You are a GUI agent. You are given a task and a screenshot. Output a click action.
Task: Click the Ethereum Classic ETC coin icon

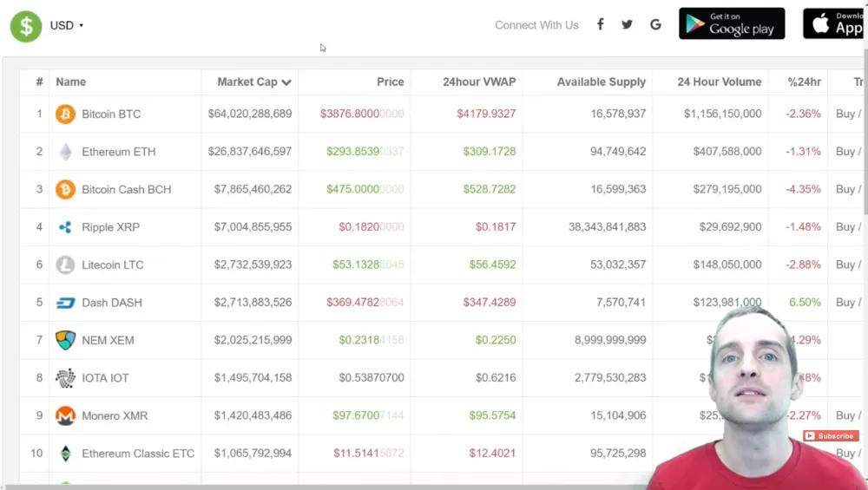[65, 454]
